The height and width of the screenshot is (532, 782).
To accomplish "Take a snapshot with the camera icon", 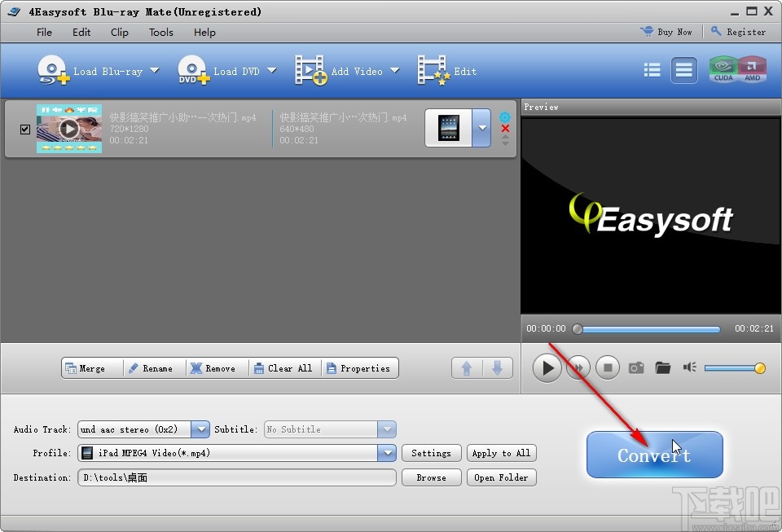I will click(x=636, y=368).
